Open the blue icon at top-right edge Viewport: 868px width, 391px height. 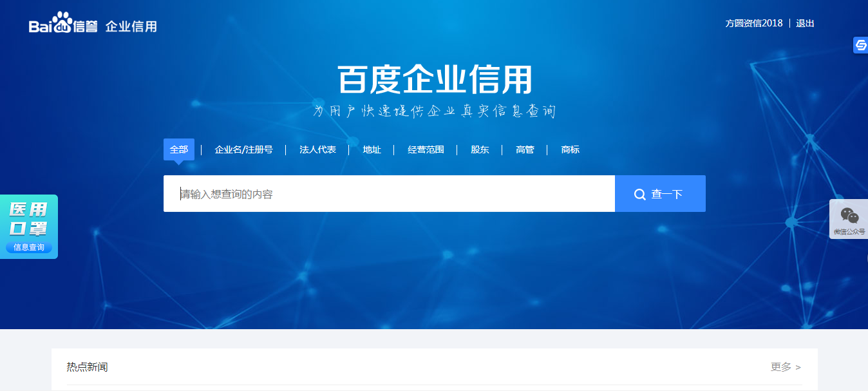point(860,45)
